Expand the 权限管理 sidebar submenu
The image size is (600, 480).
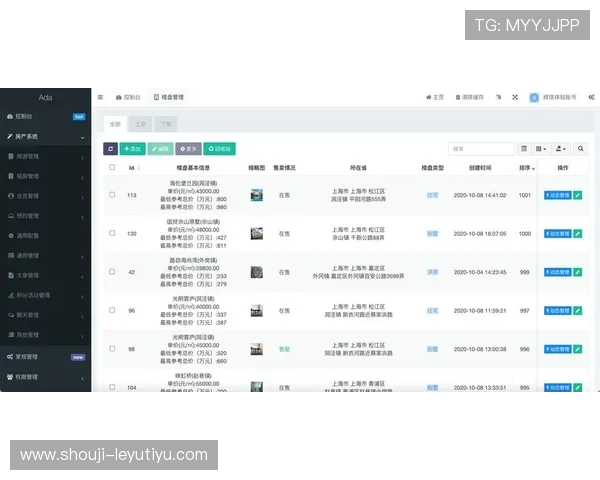pos(46,377)
